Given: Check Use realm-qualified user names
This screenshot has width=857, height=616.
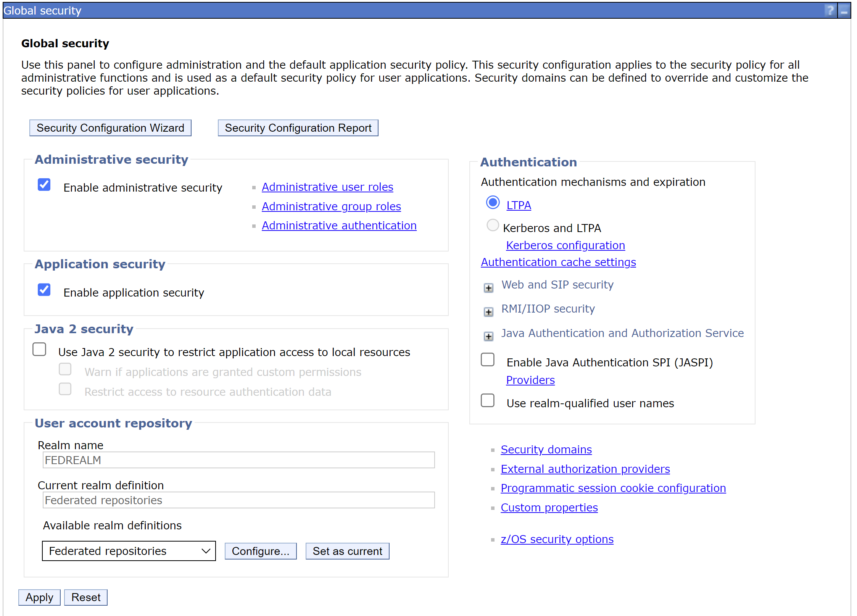Looking at the screenshot, I should coord(488,400).
